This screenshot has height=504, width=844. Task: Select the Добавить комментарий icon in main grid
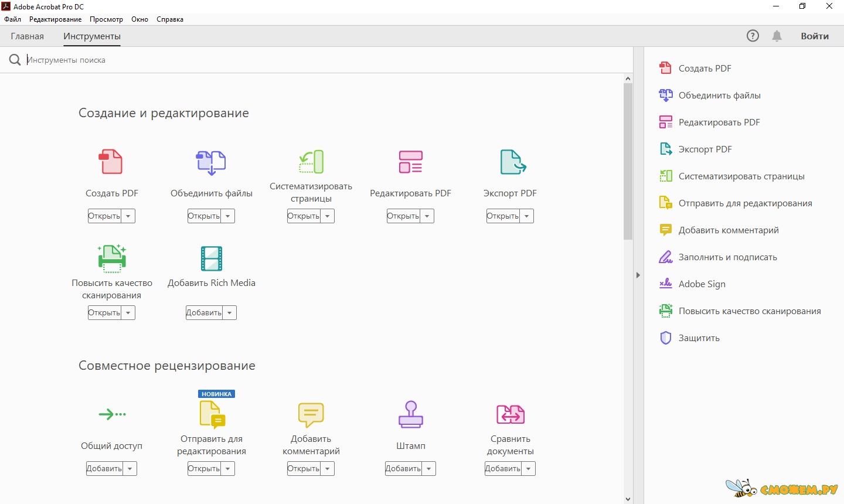click(x=311, y=415)
